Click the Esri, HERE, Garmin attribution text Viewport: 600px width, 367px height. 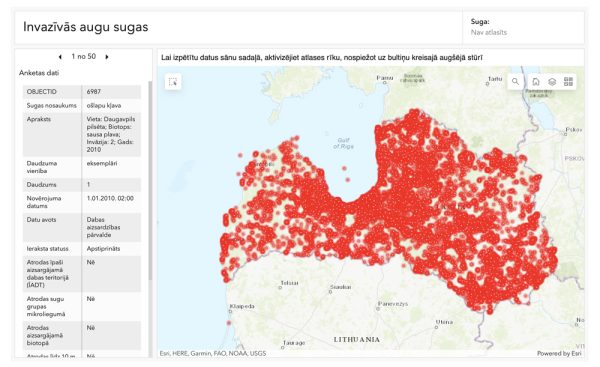coord(213,353)
